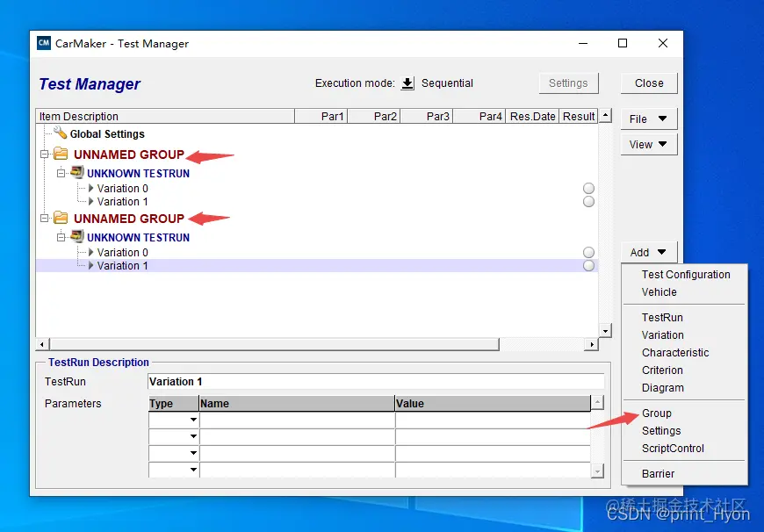The image size is (764, 532).
Task: Expand triangle of first group's Variation 1
Action: [90, 201]
